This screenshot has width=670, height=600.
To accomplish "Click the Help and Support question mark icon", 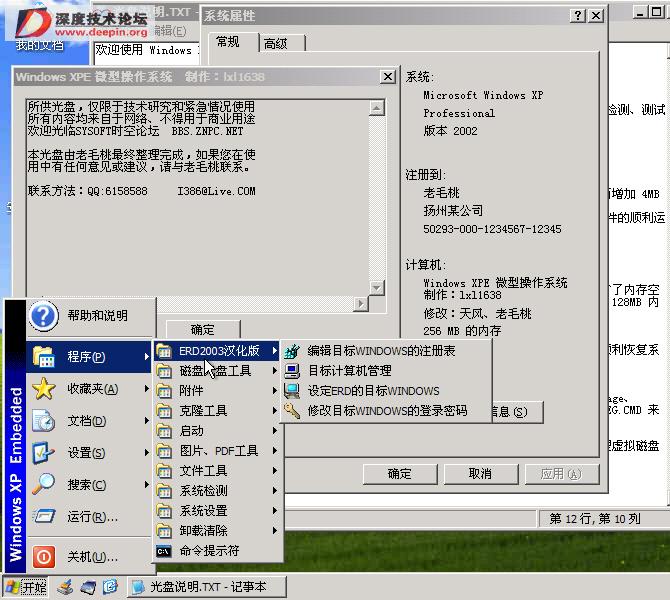I will pos(43,316).
